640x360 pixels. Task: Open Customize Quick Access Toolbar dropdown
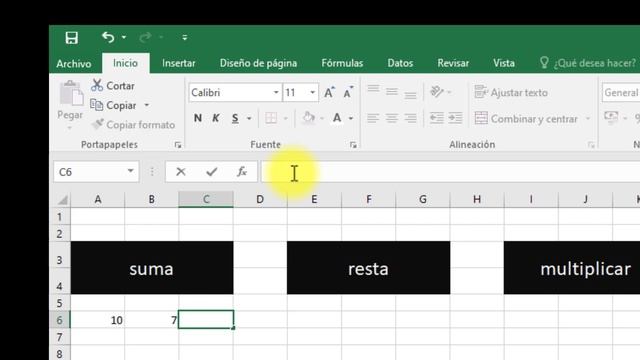pyautogui.click(x=184, y=38)
